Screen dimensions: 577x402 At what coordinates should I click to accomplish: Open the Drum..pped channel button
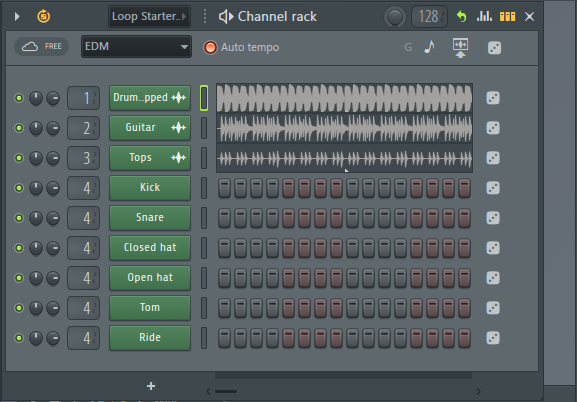pyautogui.click(x=150, y=98)
